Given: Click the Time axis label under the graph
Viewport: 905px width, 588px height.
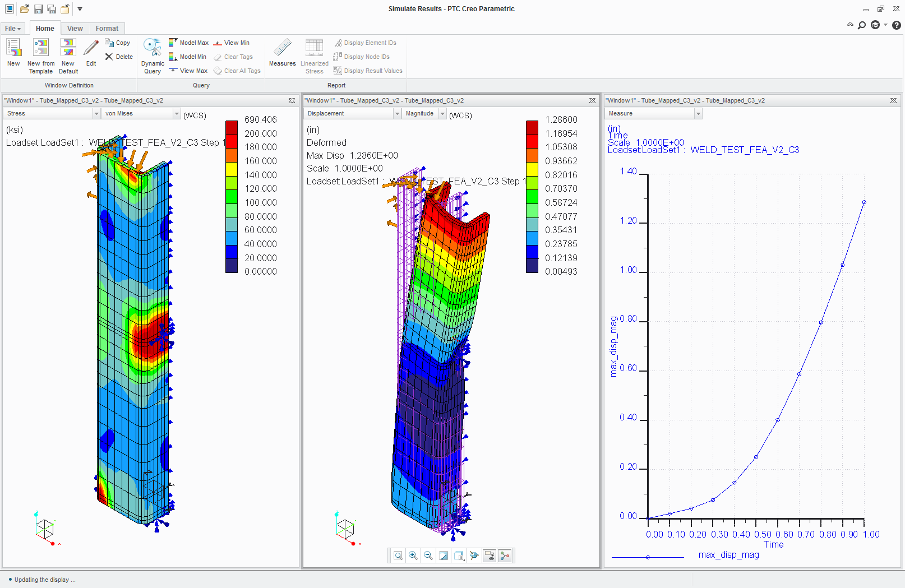Looking at the screenshot, I should [x=773, y=544].
